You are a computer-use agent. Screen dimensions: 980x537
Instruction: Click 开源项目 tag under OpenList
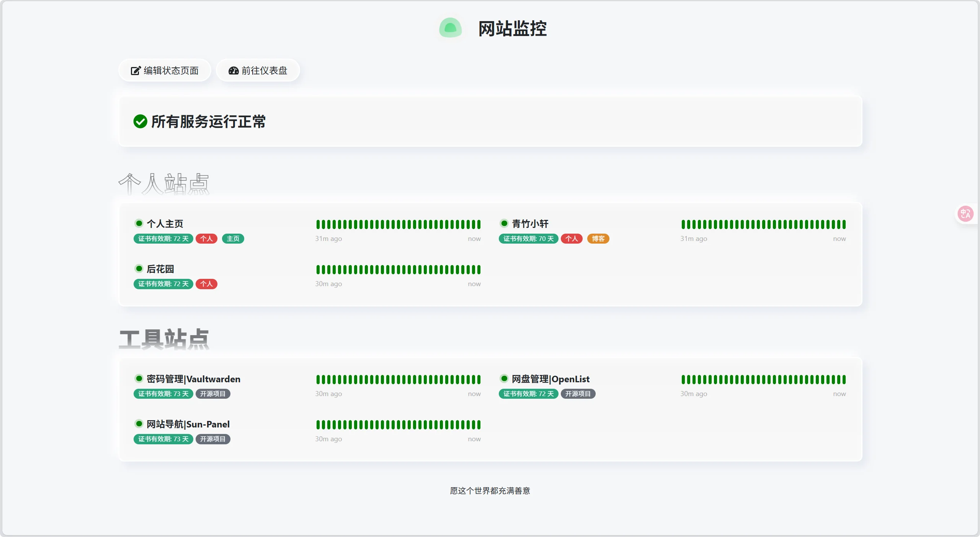point(578,394)
